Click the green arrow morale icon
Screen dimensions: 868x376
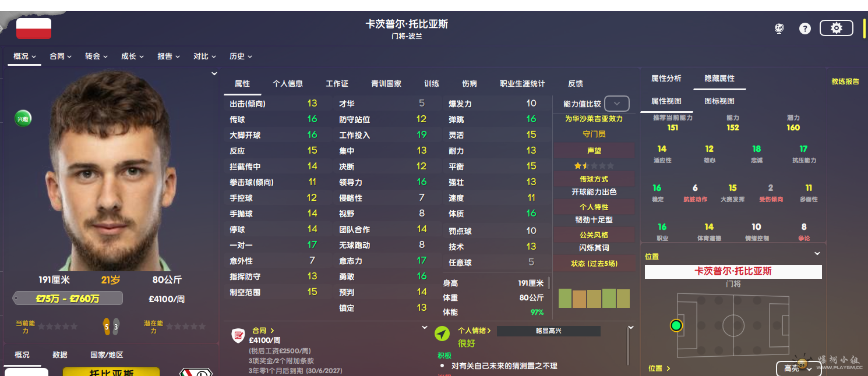442,334
